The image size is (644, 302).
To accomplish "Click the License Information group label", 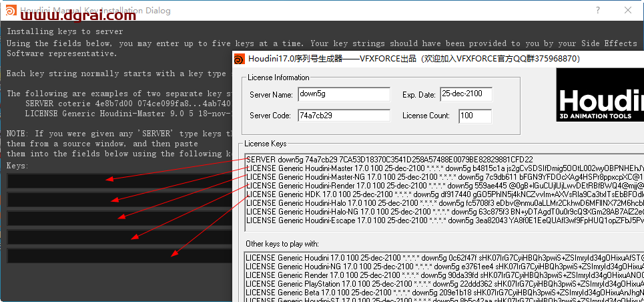I will tap(278, 78).
